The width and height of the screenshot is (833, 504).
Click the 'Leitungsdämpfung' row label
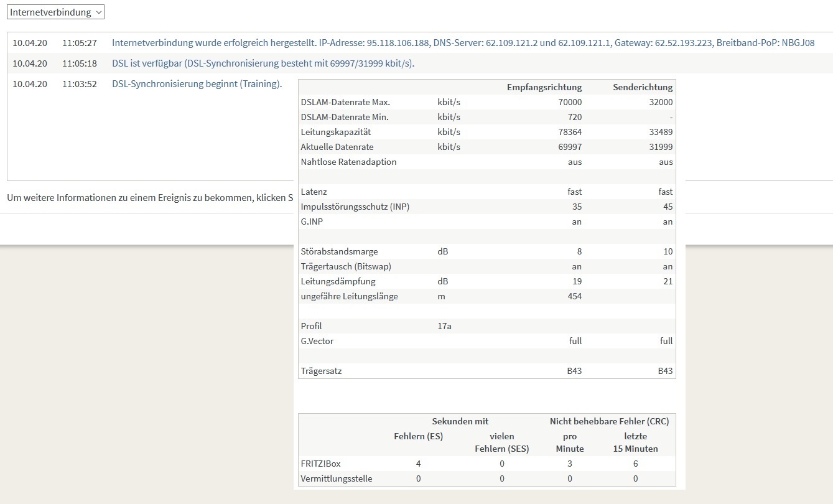(338, 281)
